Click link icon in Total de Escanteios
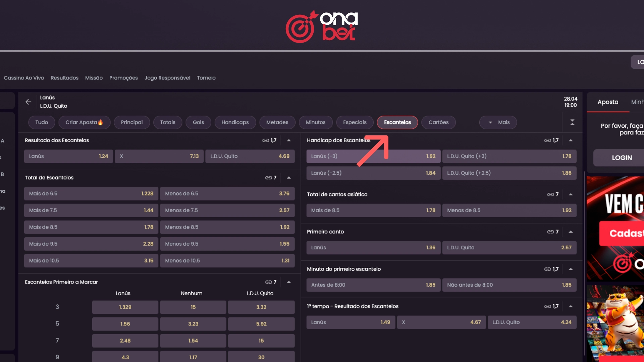The image size is (644, 362). (268, 178)
